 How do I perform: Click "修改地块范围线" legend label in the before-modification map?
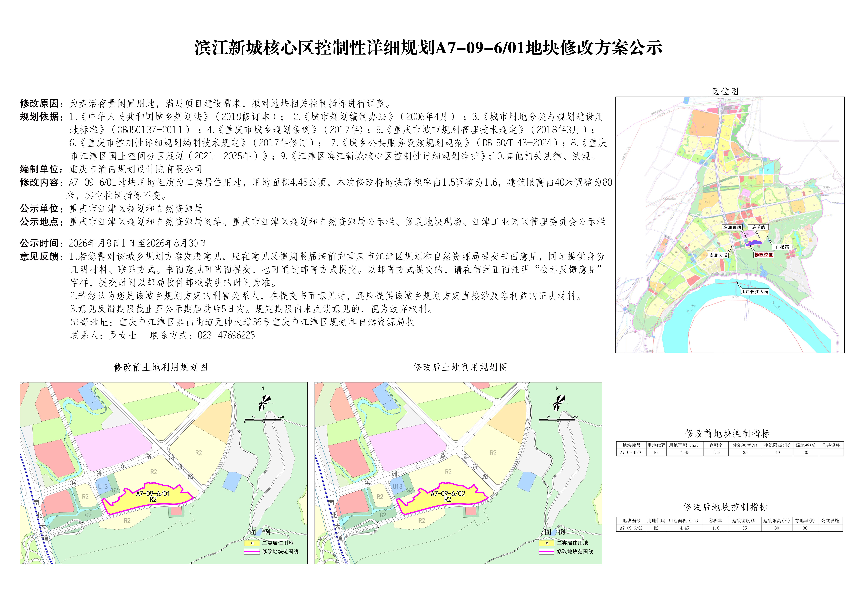click(x=280, y=552)
